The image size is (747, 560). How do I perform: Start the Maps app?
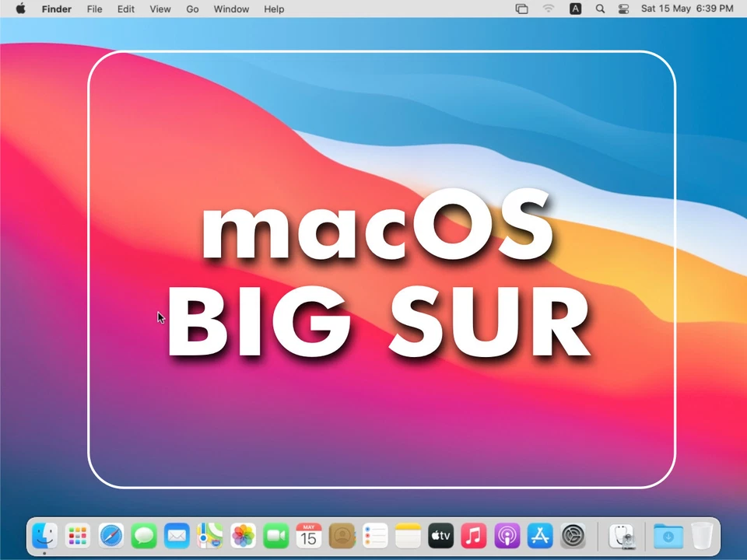(x=209, y=536)
